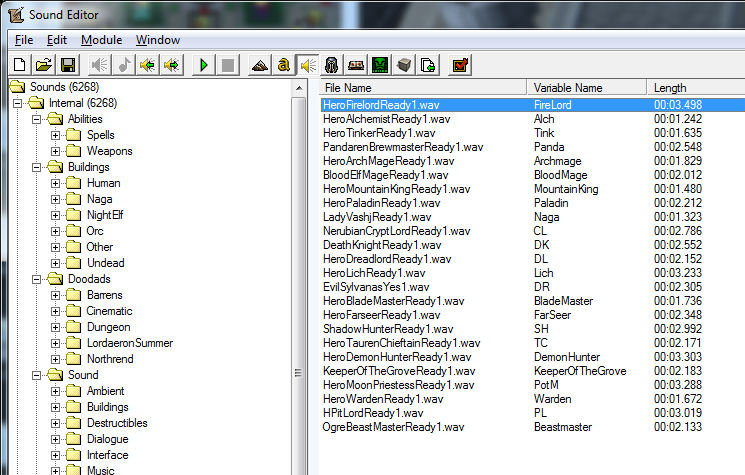
Task: Open the Object Editor helmet icon
Action: 332,65
